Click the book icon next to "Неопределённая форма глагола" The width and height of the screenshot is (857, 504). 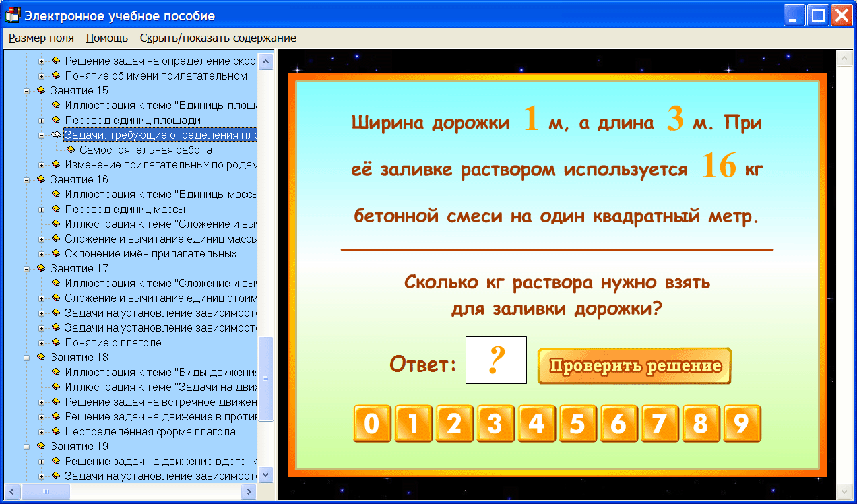click(57, 431)
